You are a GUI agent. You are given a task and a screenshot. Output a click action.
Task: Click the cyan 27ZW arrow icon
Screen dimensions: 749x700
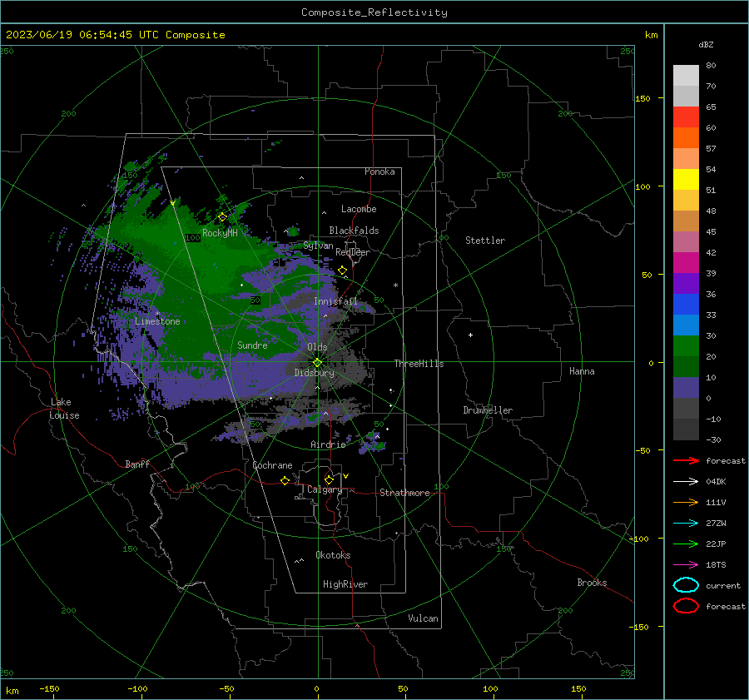(686, 524)
